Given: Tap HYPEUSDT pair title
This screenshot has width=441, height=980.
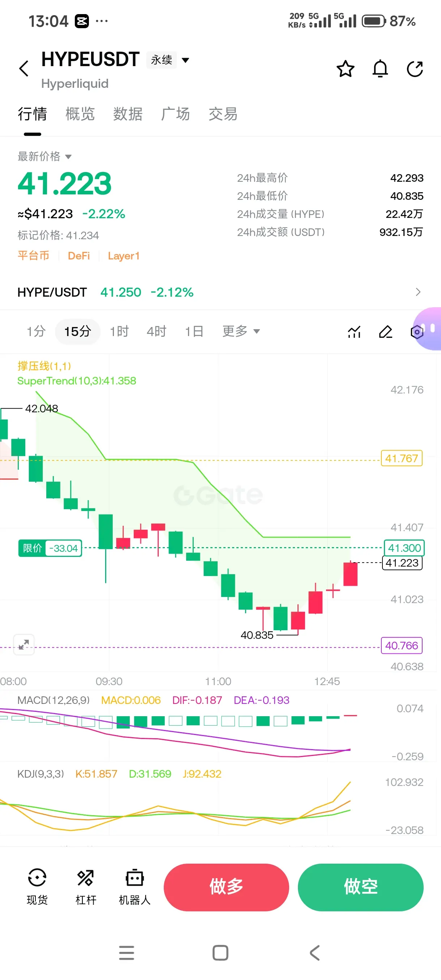Looking at the screenshot, I should 91,60.
